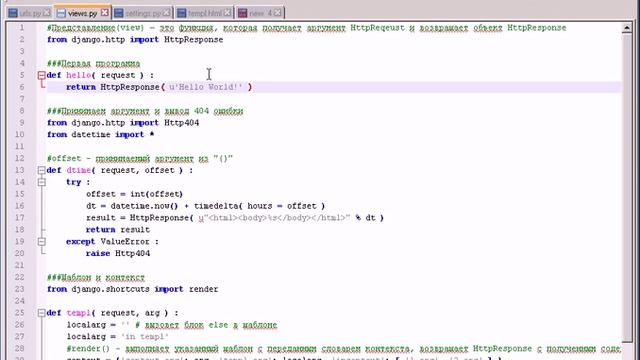Click '404' in the line 8 comment
Screen dimensions: 640x360
(201, 111)
